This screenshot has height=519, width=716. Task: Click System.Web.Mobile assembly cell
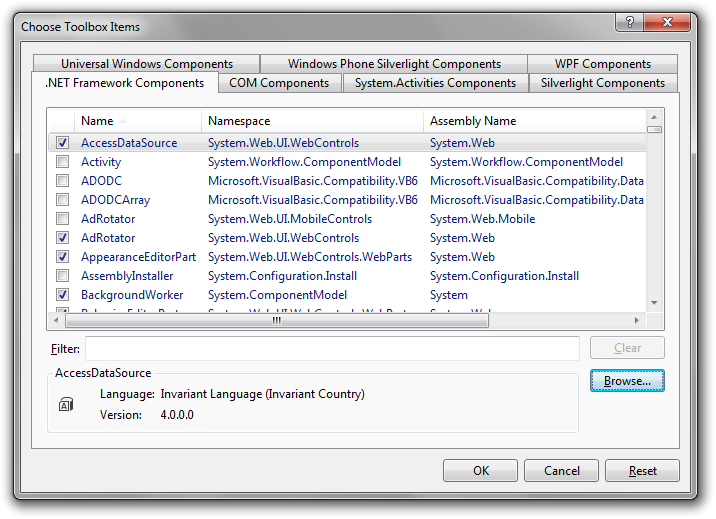[x=482, y=219]
